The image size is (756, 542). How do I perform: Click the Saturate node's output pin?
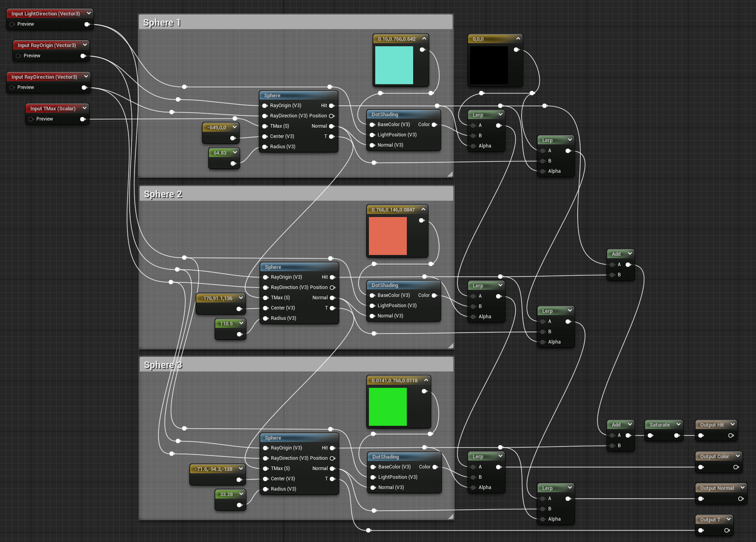677,435
